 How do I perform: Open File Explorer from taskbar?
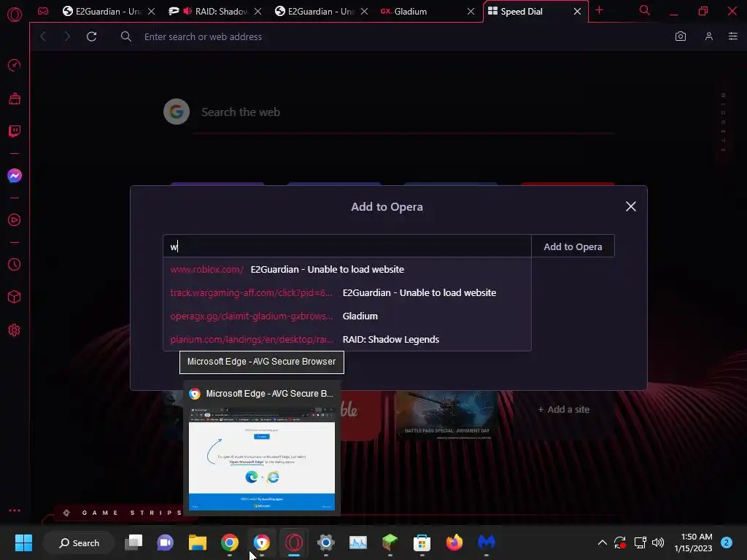tap(197, 542)
